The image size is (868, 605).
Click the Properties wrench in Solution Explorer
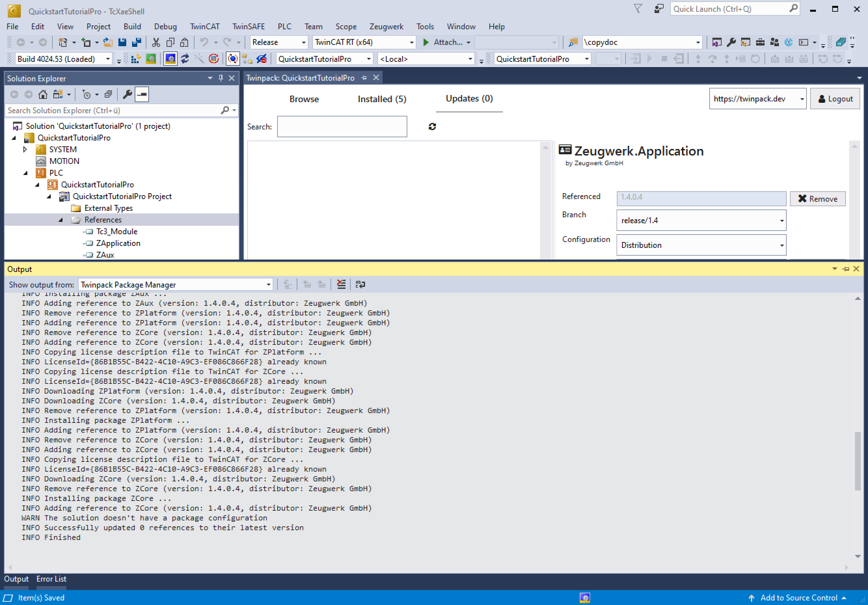(128, 94)
